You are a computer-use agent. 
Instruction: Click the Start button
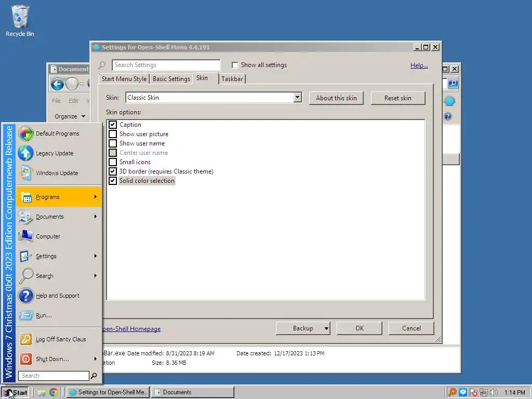[x=15, y=393]
